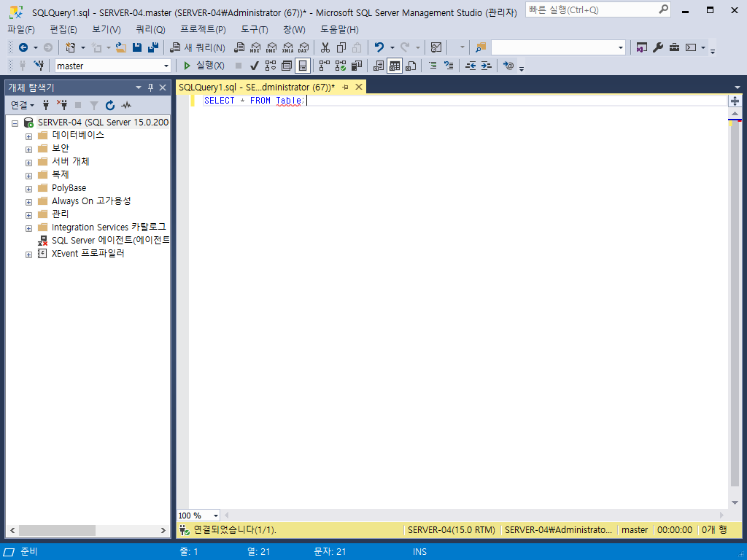
Task: Click Object Explorer horizontal scrollbar thumb
Action: coord(57,530)
